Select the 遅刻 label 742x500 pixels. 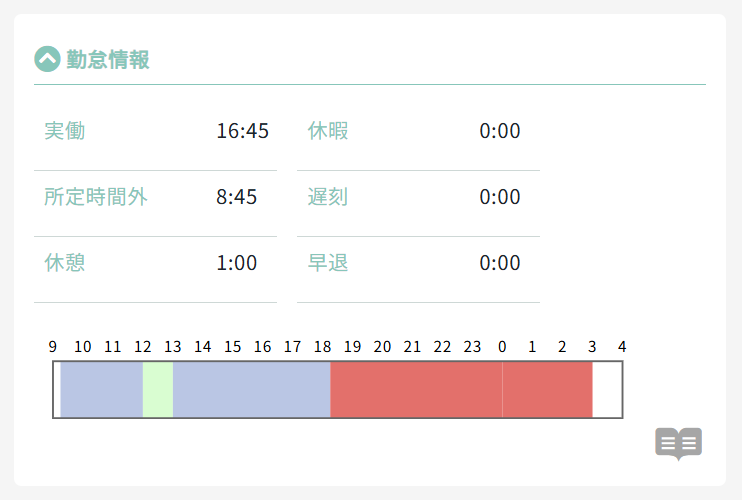pyautogui.click(x=328, y=197)
